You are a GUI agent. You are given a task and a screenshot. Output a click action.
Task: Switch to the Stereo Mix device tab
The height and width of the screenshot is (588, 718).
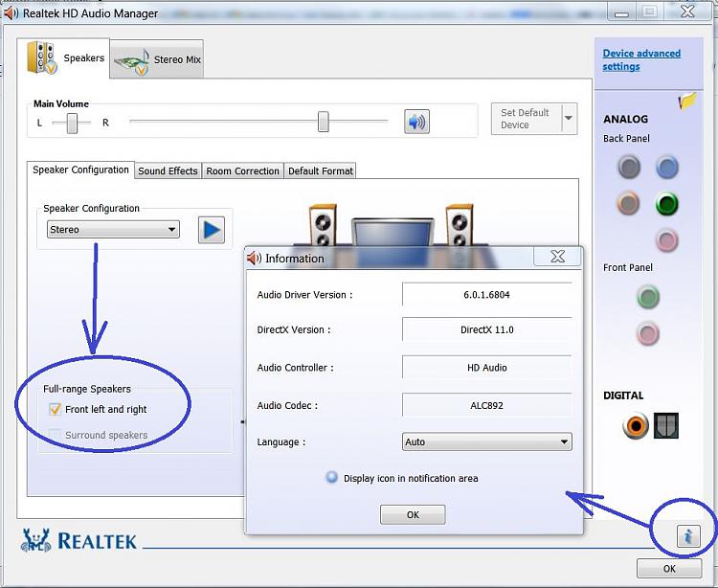click(157, 59)
